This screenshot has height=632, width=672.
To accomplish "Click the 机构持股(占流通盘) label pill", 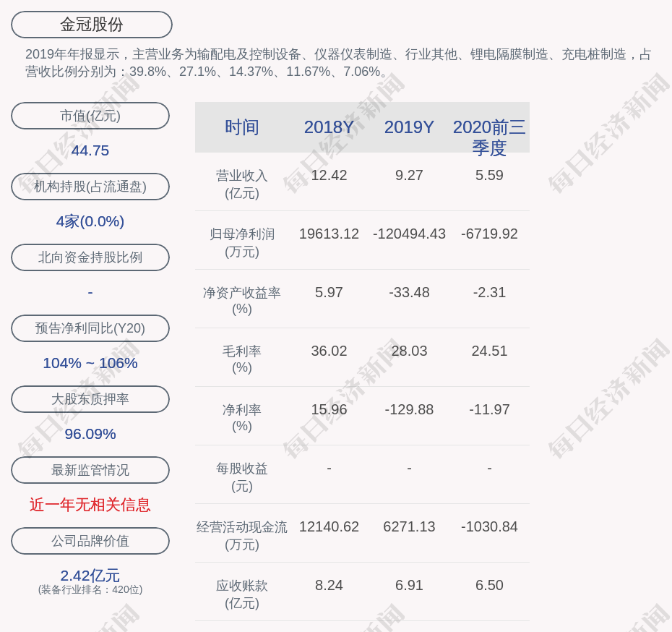I will point(90,187).
